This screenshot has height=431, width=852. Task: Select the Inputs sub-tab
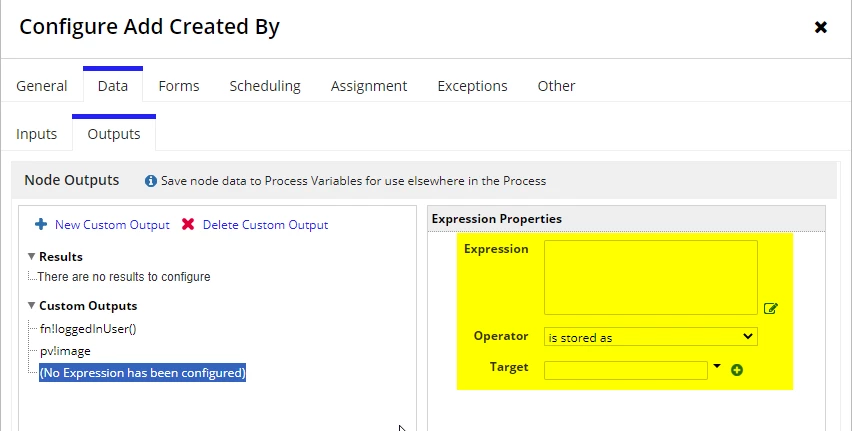36,134
